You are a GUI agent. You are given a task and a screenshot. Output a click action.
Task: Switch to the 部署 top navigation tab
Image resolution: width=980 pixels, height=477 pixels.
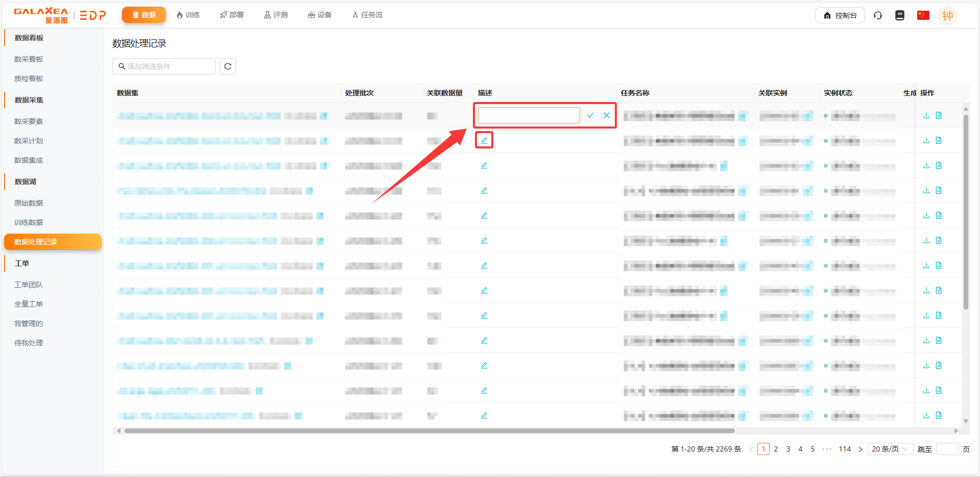(232, 15)
